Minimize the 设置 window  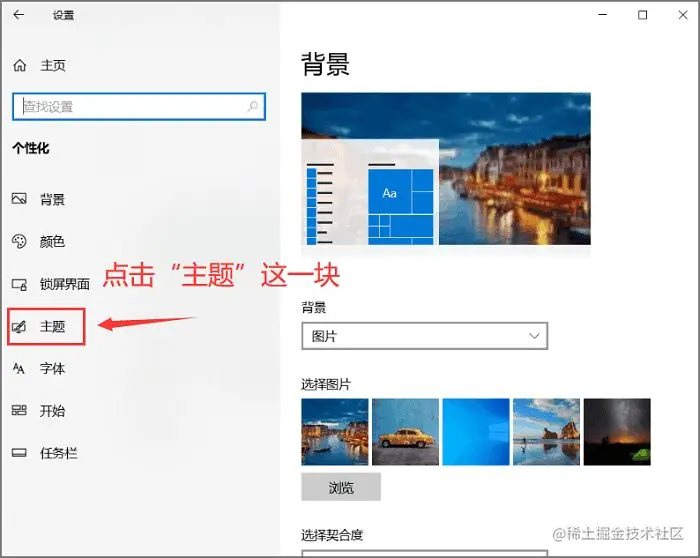pos(603,15)
